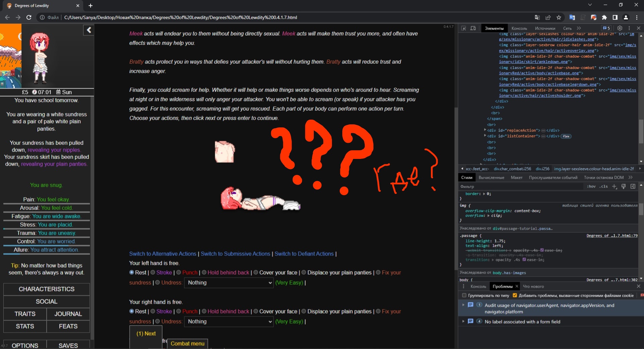
Task: Open Google Translate extension icon
Action: click(572, 17)
